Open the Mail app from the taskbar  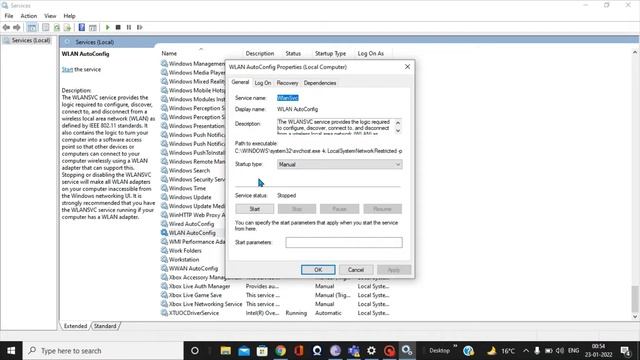coord(244,351)
